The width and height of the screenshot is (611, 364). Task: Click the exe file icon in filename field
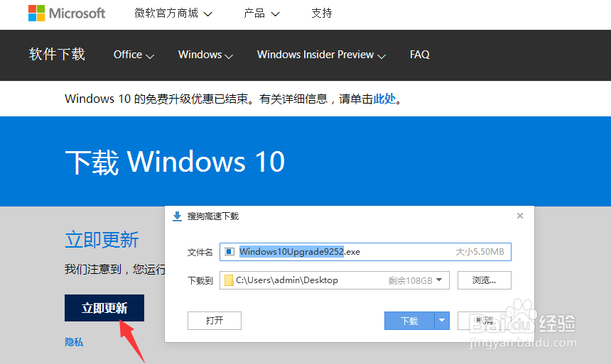point(229,252)
